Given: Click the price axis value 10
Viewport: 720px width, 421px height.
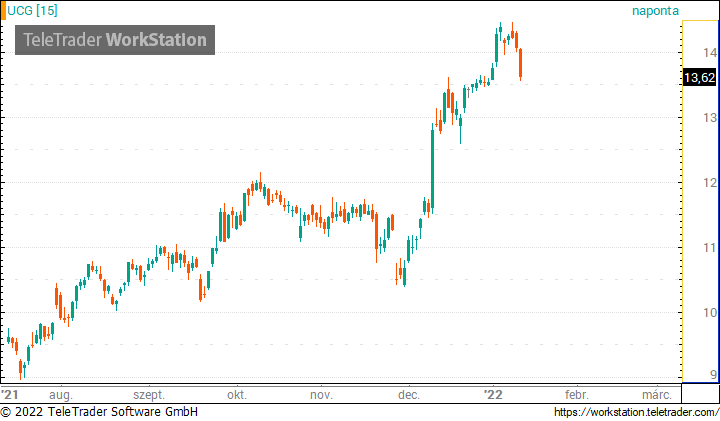Looking at the screenshot, I should tap(709, 313).
